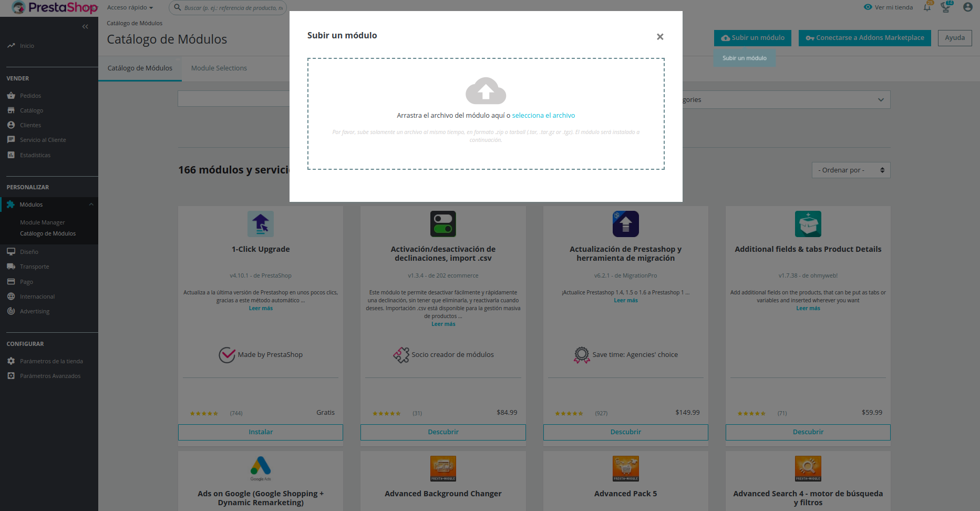The height and width of the screenshot is (511, 980).
Task: Click the cloud upload icon in dropzone
Action: (x=486, y=91)
